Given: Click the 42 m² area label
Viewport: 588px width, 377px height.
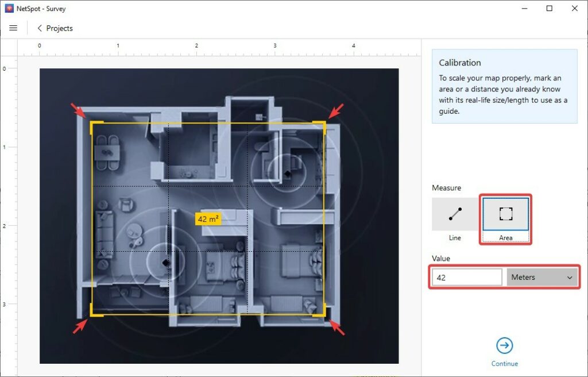Looking at the screenshot, I should pos(208,219).
